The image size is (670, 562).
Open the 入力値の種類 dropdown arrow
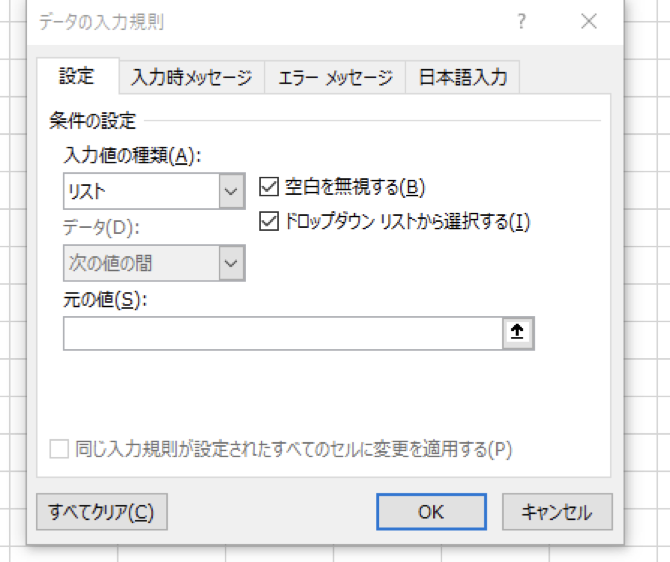click(x=232, y=191)
